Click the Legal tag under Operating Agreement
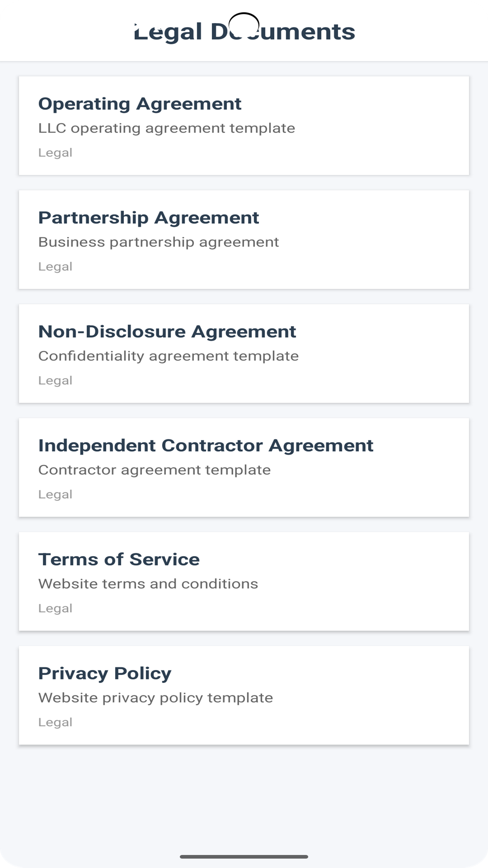 tap(55, 153)
